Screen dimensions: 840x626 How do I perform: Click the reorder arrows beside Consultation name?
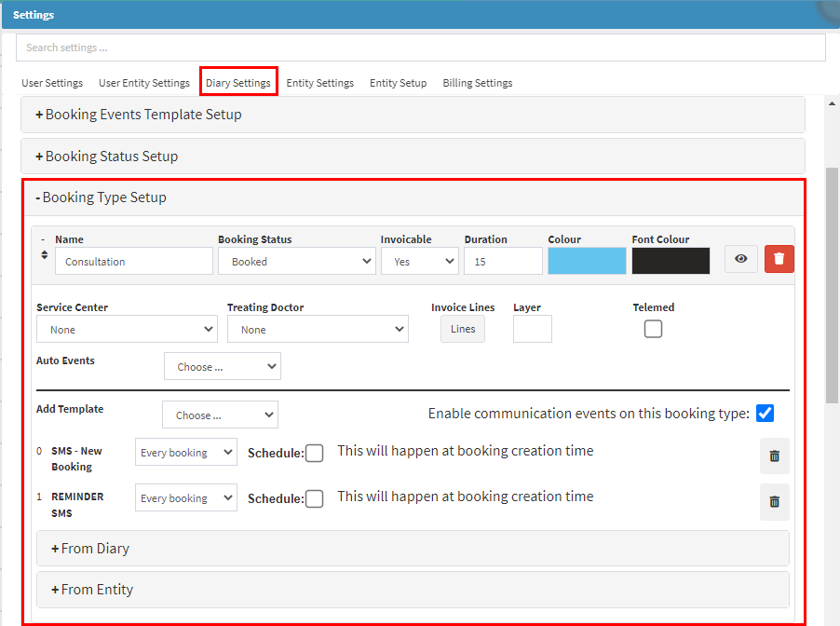tap(42, 254)
